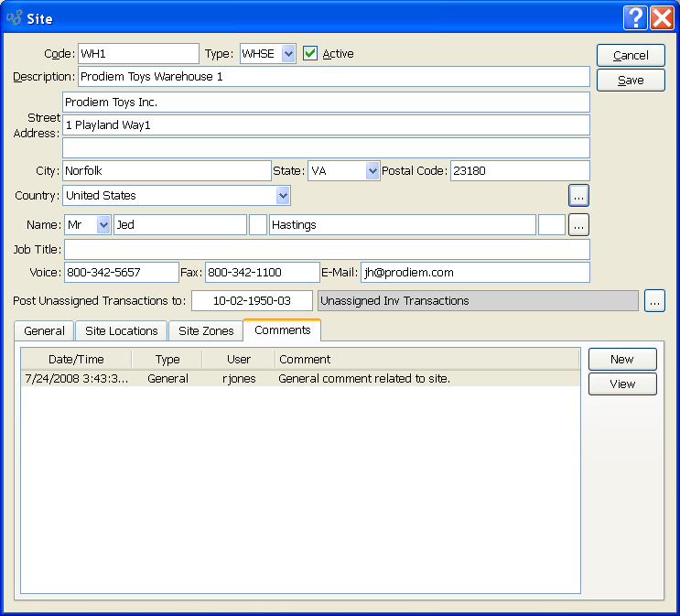Open address lookup ellipsis button beside Country

pyautogui.click(x=578, y=195)
